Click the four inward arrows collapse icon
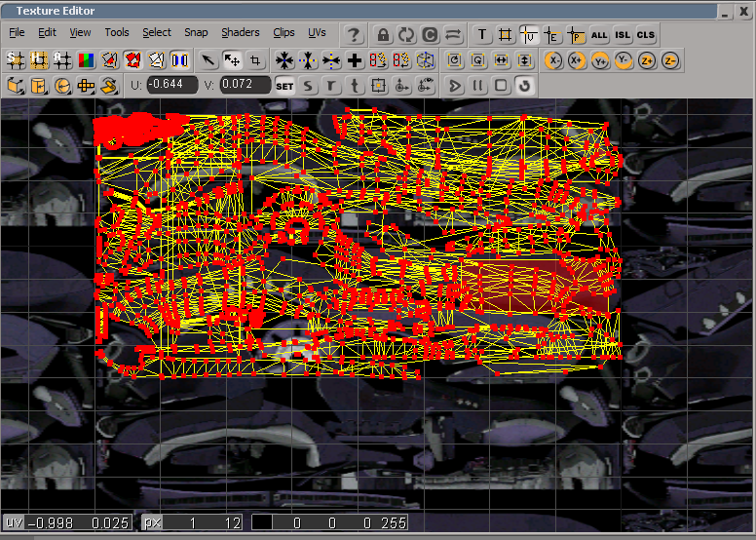756x540 pixels. click(x=283, y=60)
